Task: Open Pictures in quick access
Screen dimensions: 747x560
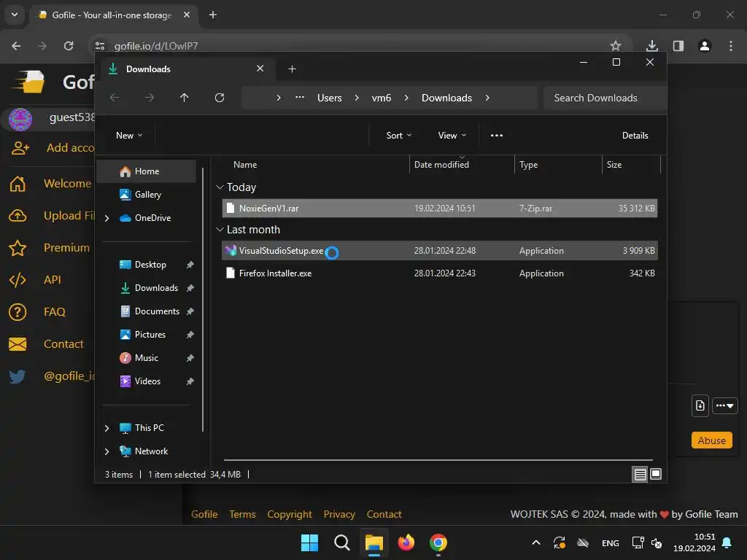Action: pyautogui.click(x=150, y=335)
